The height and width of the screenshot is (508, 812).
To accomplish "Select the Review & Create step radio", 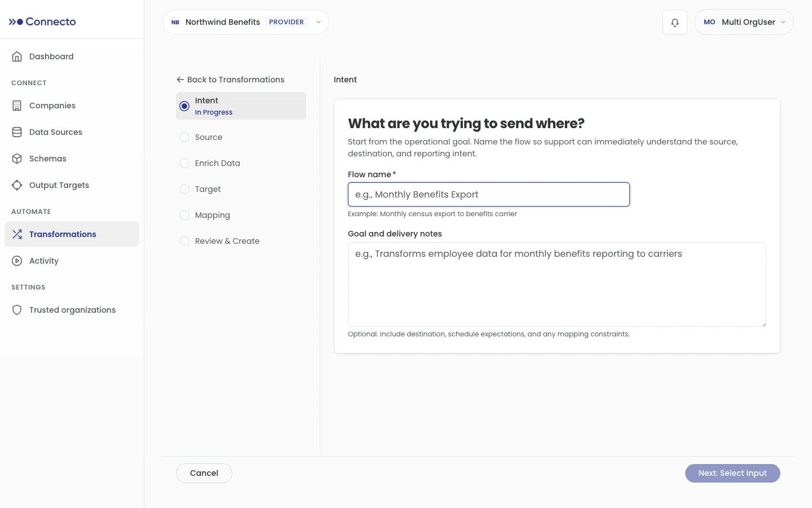I will (x=184, y=241).
